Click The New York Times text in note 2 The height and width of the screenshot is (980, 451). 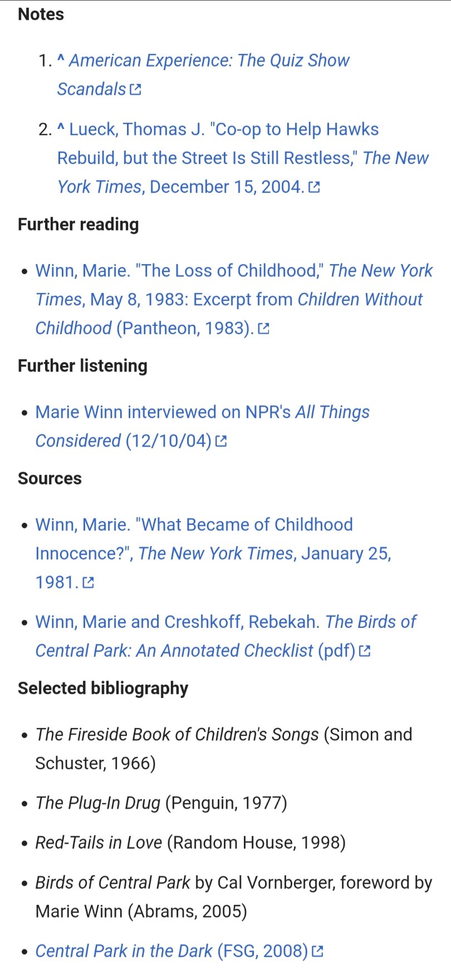(x=243, y=172)
